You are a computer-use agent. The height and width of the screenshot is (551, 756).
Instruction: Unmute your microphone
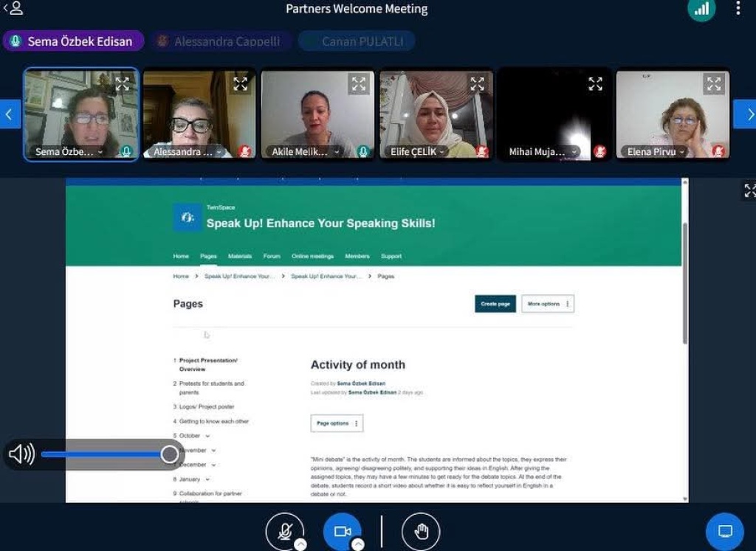click(284, 532)
